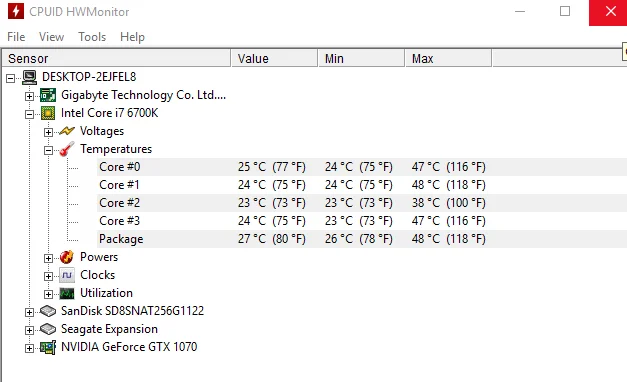627x382 pixels.
Task: Click the DESKTOP-2EJFEL8 computer icon
Action: point(29,77)
